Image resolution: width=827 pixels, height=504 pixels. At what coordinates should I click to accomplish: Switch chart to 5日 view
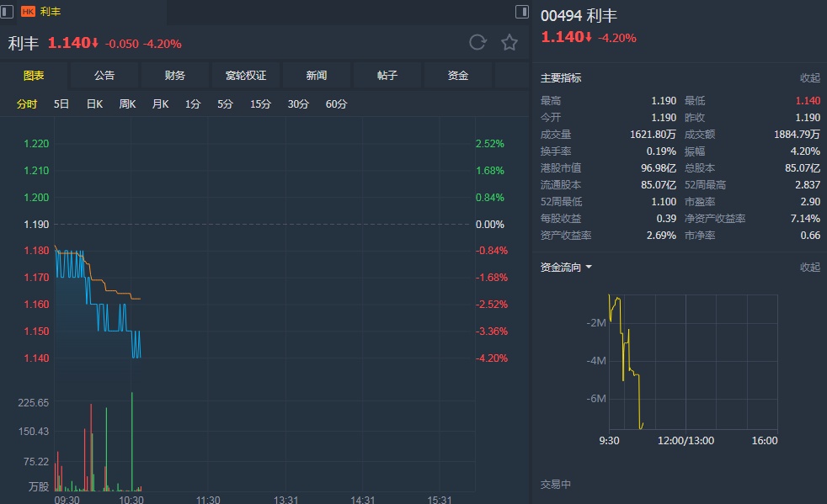pyautogui.click(x=61, y=104)
